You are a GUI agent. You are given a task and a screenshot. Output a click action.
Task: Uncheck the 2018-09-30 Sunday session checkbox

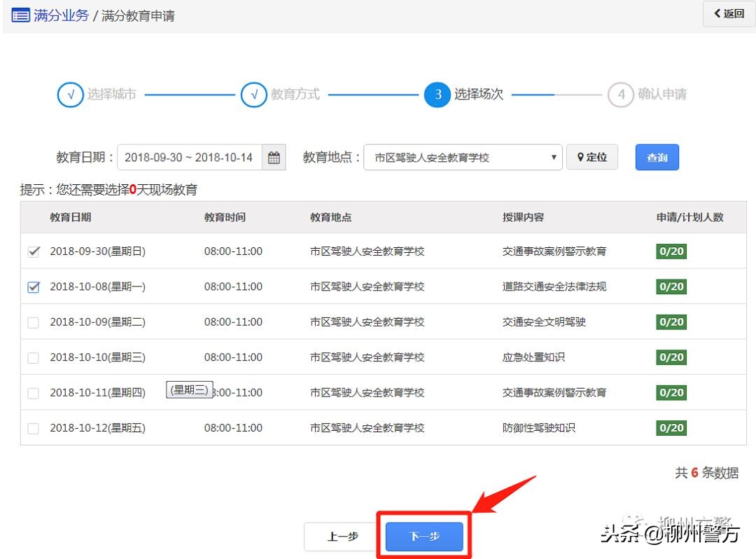pyautogui.click(x=33, y=251)
